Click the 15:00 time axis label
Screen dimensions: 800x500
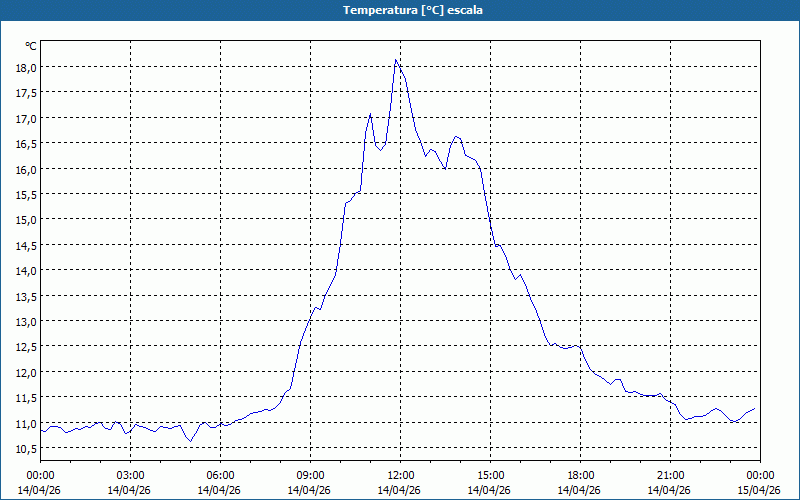(491, 475)
